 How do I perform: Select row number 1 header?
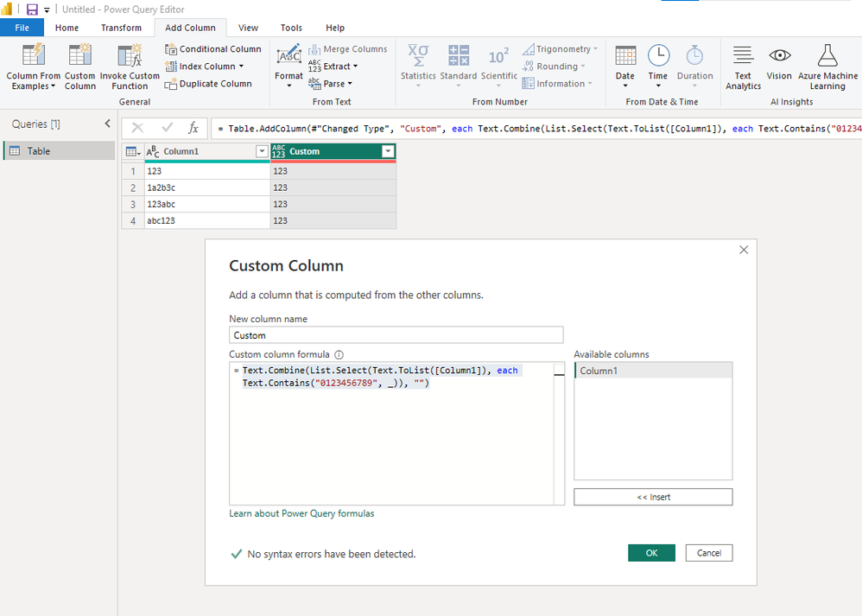point(133,171)
